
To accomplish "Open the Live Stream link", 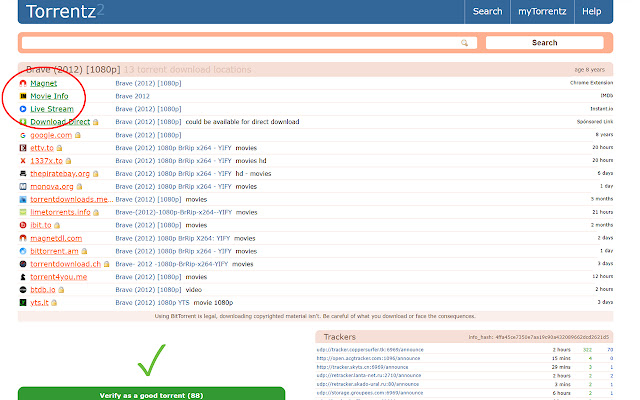I will pos(52,109).
